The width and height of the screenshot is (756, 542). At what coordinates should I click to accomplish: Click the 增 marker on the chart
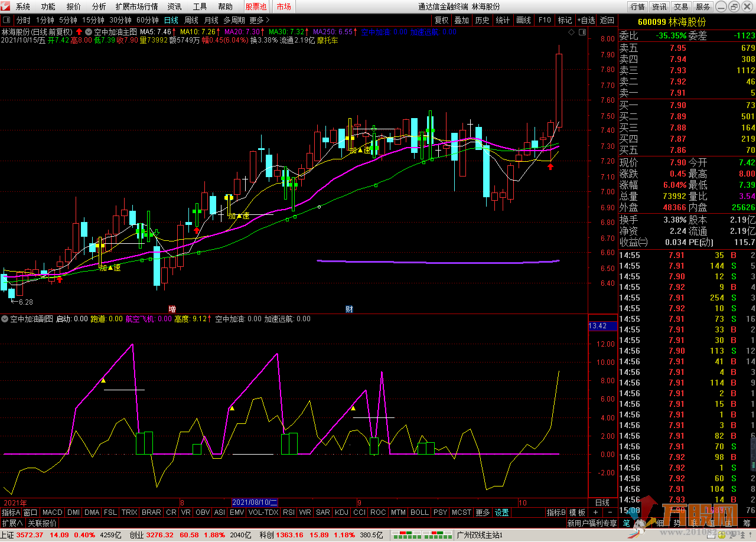point(172,309)
